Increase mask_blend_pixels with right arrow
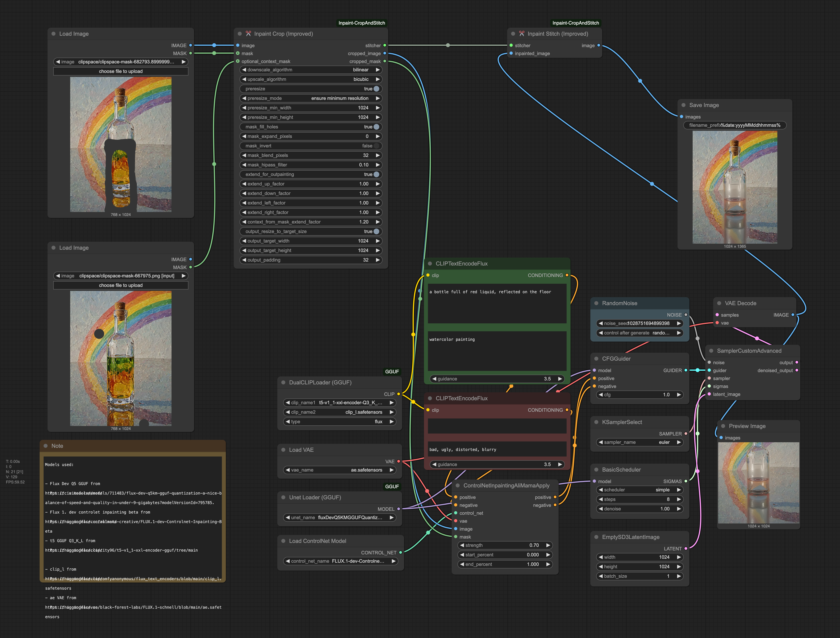This screenshot has height=638, width=840. point(378,155)
